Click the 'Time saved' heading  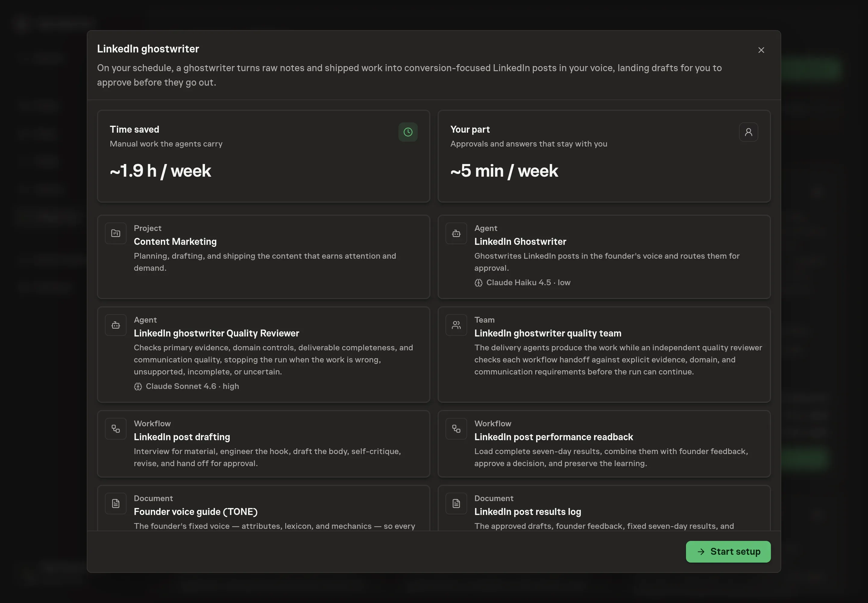tap(134, 130)
